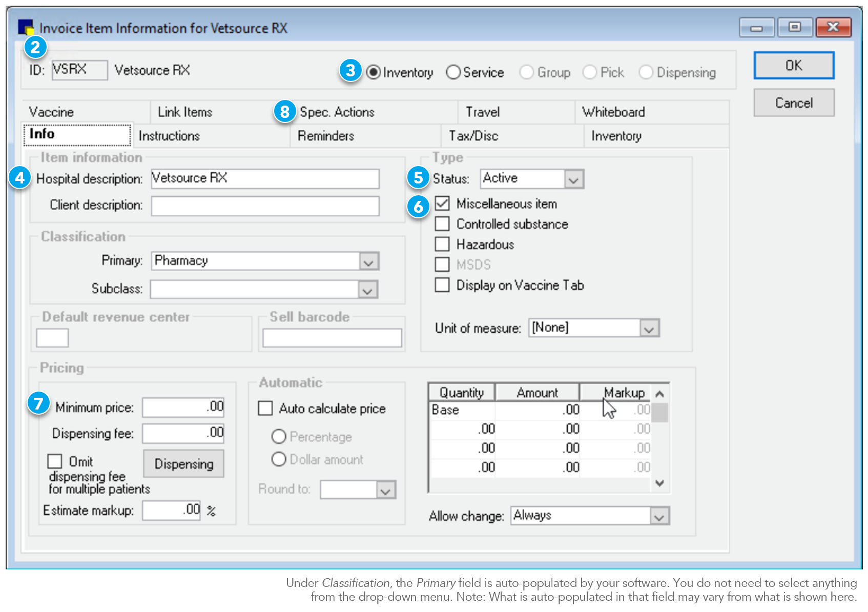
Task: Click the ID field containing VSRX
Action: coord(80,70)
